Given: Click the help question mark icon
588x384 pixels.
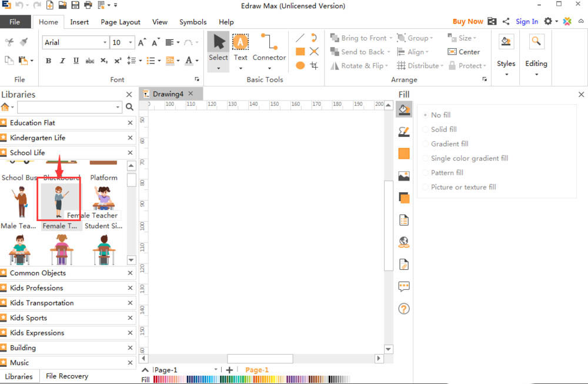Looking at the screenshot, I should pos(403,309).
